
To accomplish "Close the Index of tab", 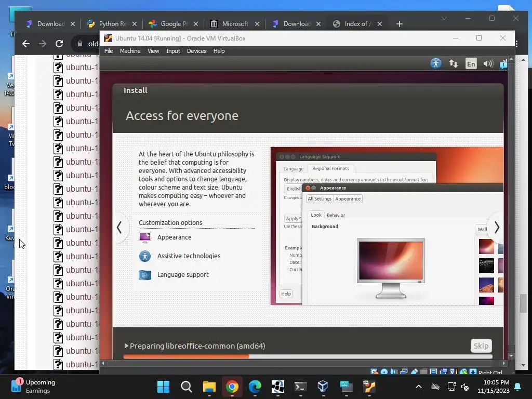I will click(380, 24).
